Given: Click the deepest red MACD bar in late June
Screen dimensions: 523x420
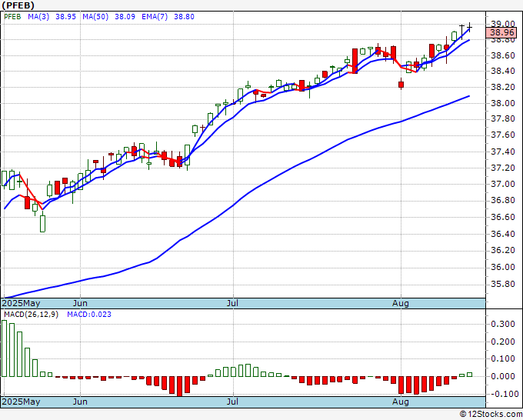Looking at the screenshot, I should coord(179,386).
